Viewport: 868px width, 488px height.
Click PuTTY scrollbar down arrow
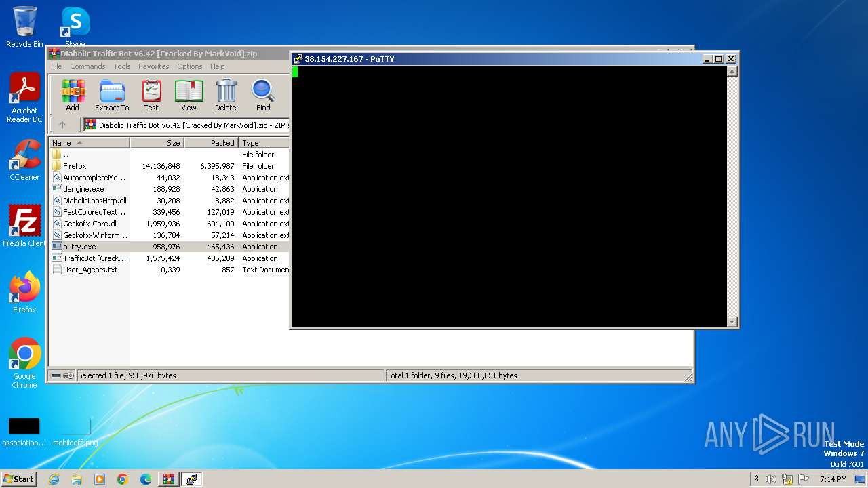point(732,321)
